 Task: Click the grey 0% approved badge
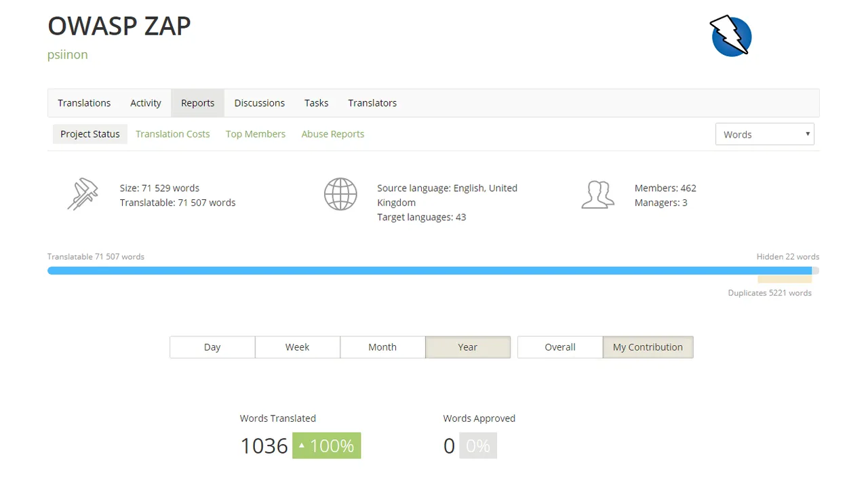[x=478, y=445]
